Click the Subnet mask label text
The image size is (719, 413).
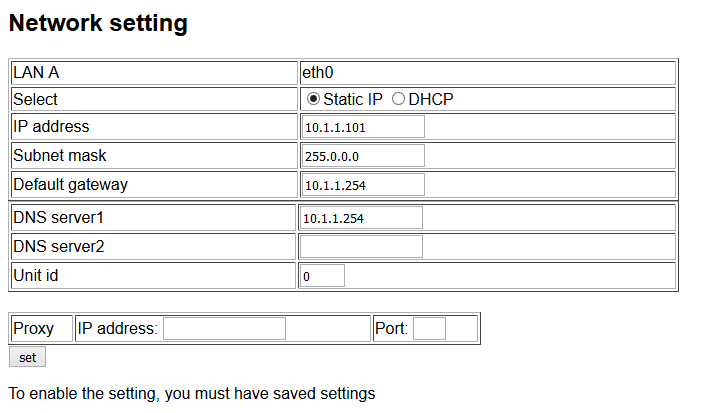[60, 156]
